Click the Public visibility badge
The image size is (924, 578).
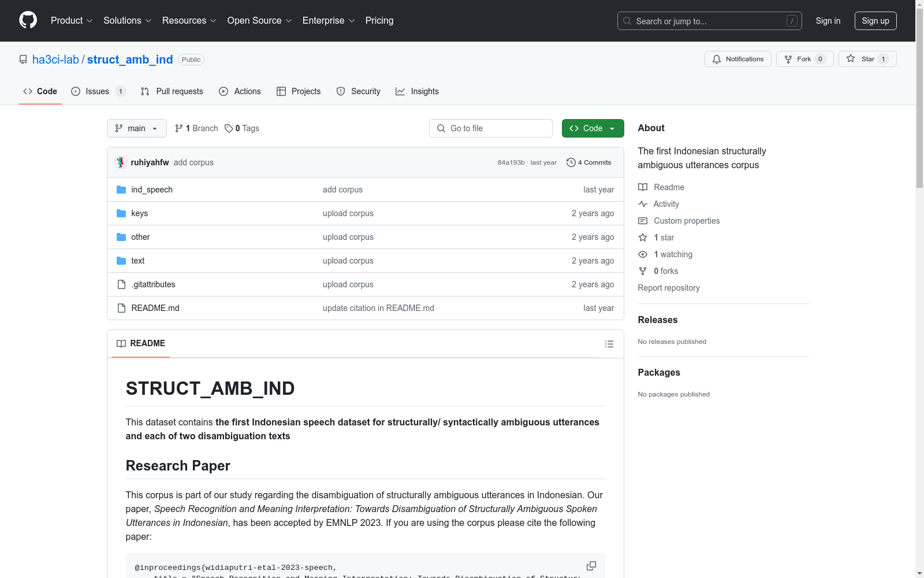[x=191, y=60]
